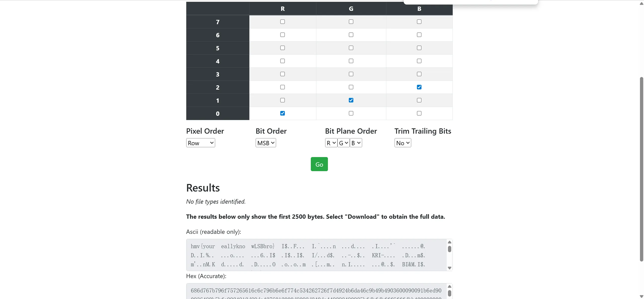
Task: Open the Trim Trailing Bits dropdown
Action: tap(403, 143)
